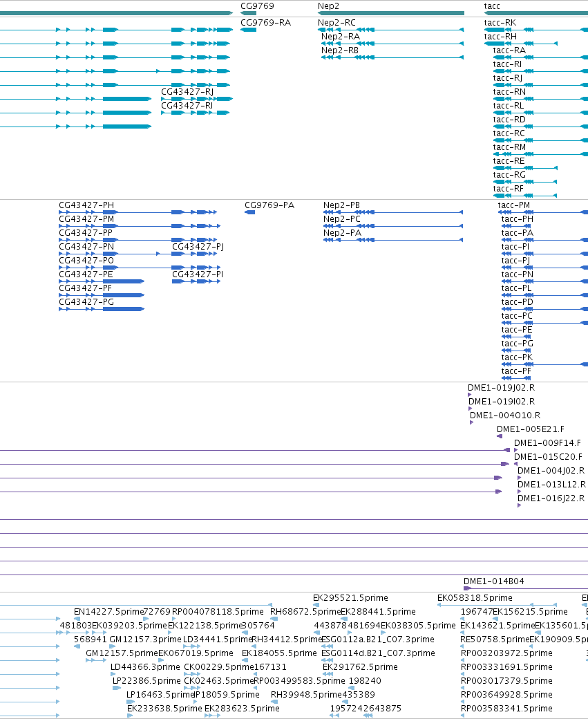Select EST EK291762.5prime

[x=360, y=666]
